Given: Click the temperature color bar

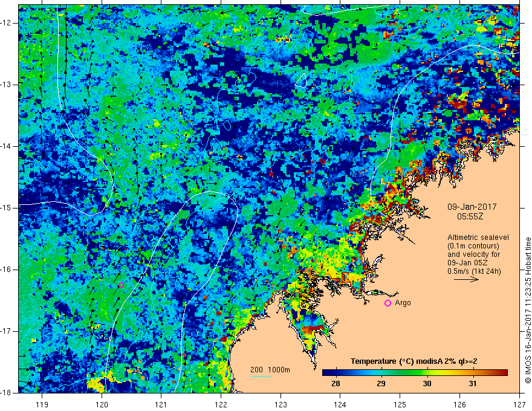Looking at the screenshot, I should tap(415, 373).
